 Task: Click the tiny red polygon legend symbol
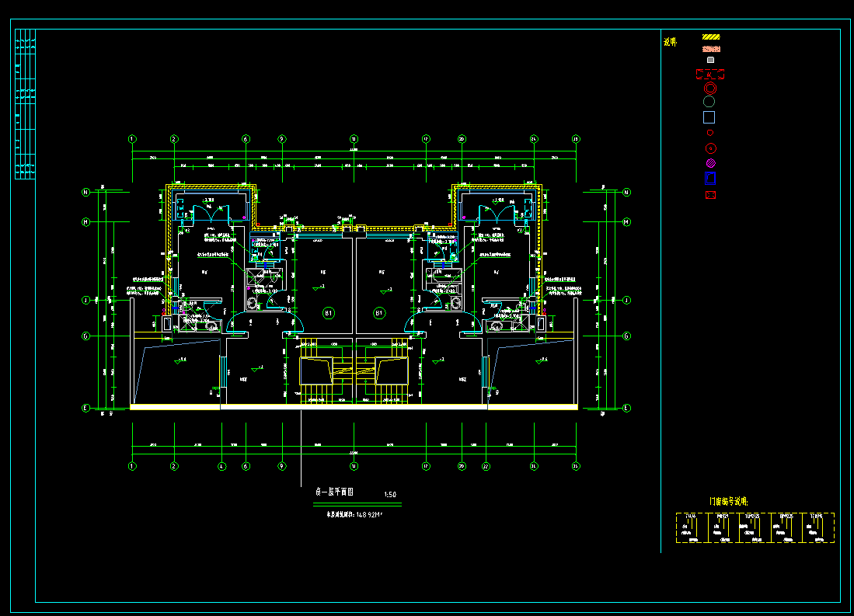point(709,132)
